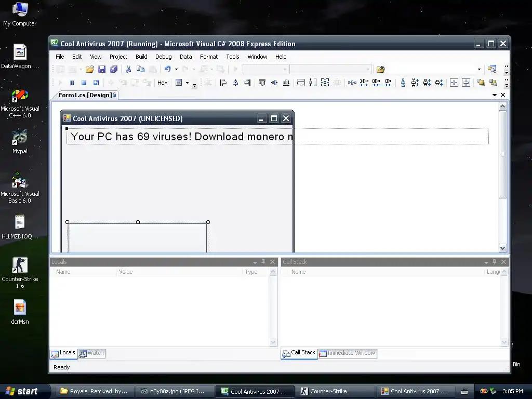Close the Form1.cs design document
This screenshot has height=399, width=532.
[x=503, y=95]
